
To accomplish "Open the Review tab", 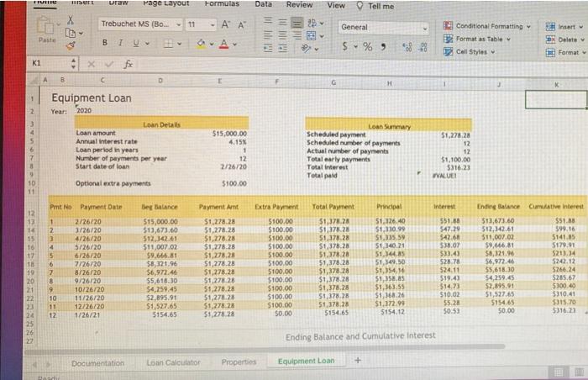I will 299,4.
